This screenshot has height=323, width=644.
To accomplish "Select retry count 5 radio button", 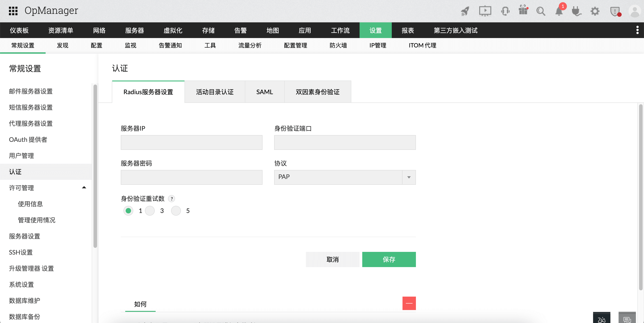I will (x=176, y=211).
